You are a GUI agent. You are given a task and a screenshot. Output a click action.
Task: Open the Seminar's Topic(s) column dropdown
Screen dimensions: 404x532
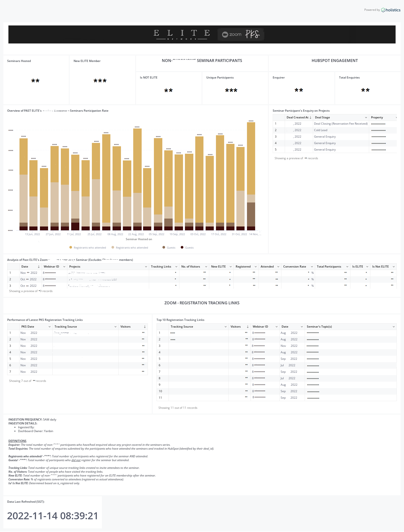coord(394,326)
